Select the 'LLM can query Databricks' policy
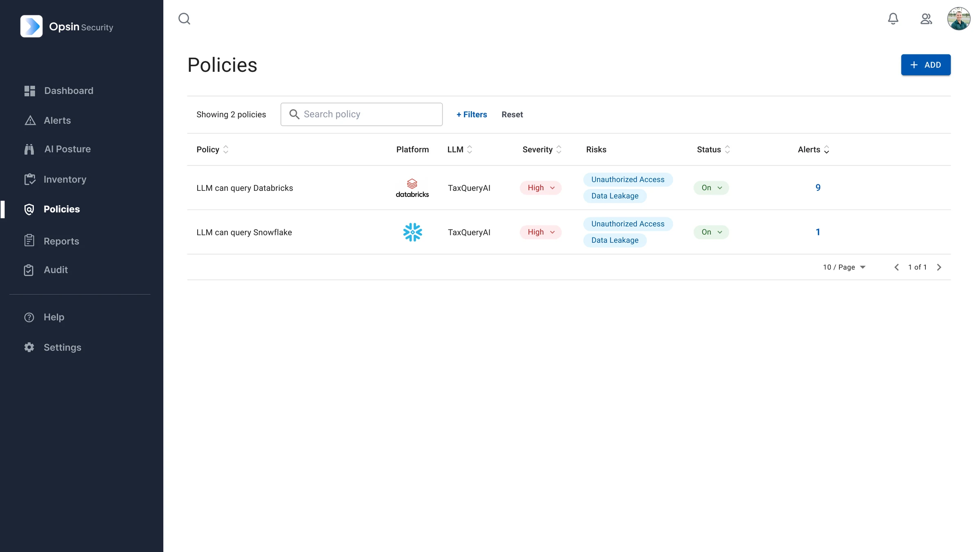This screenshot has height=552, width=980. (x=245, y=188)
